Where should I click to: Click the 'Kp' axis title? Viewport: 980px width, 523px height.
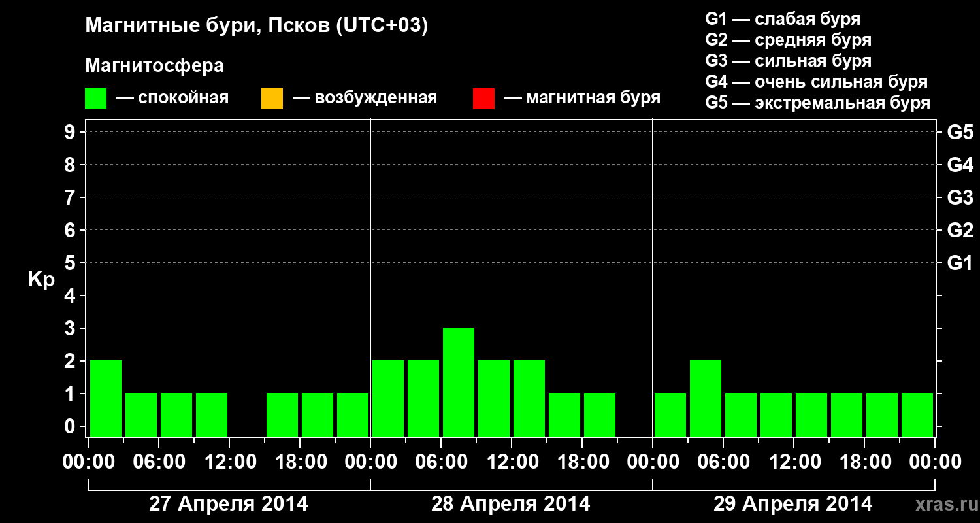[x=41, y=280]
